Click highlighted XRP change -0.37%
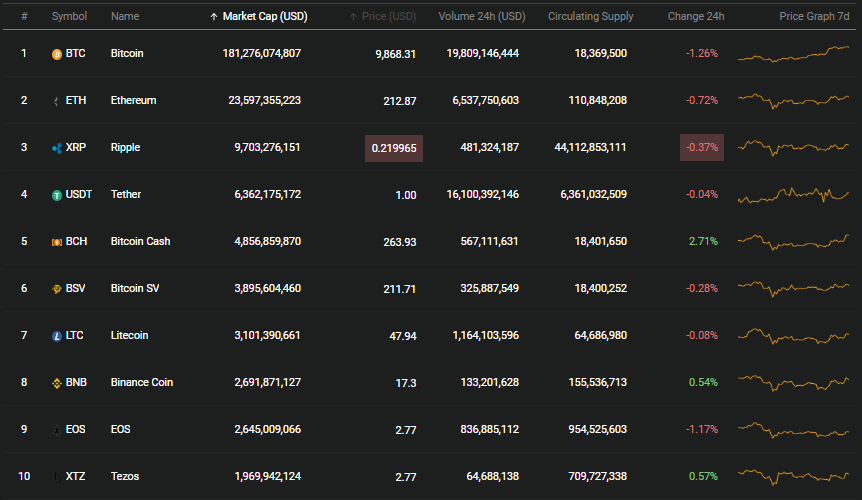Image resolution: width=862 pixels, height=500 pixels. point(702,148)
